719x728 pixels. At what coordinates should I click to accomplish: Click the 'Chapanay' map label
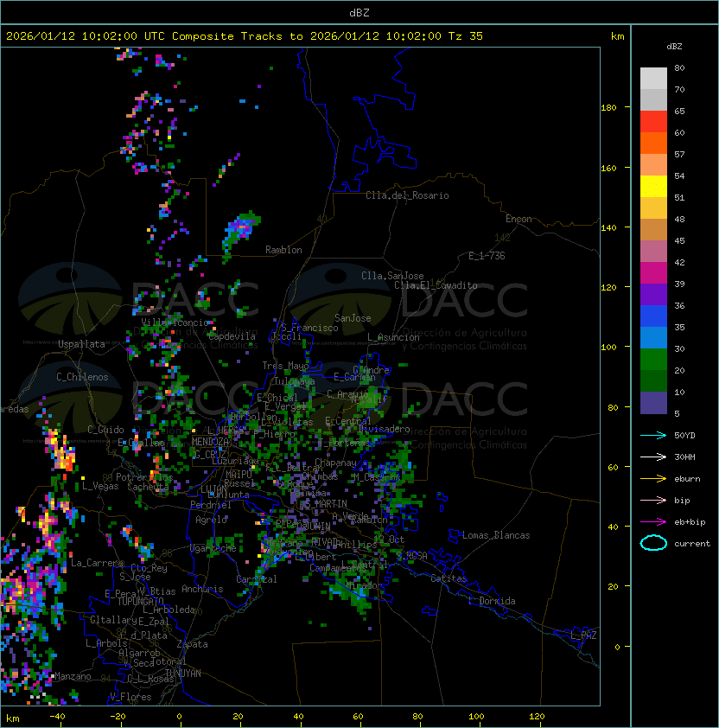pyautogui.click(x=335, y=463)
